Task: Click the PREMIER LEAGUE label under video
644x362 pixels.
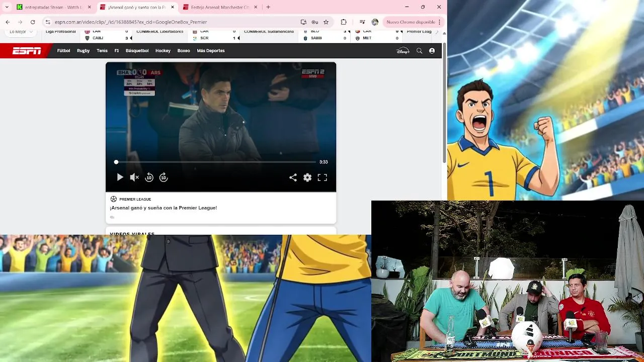Action: pos(135,199)
